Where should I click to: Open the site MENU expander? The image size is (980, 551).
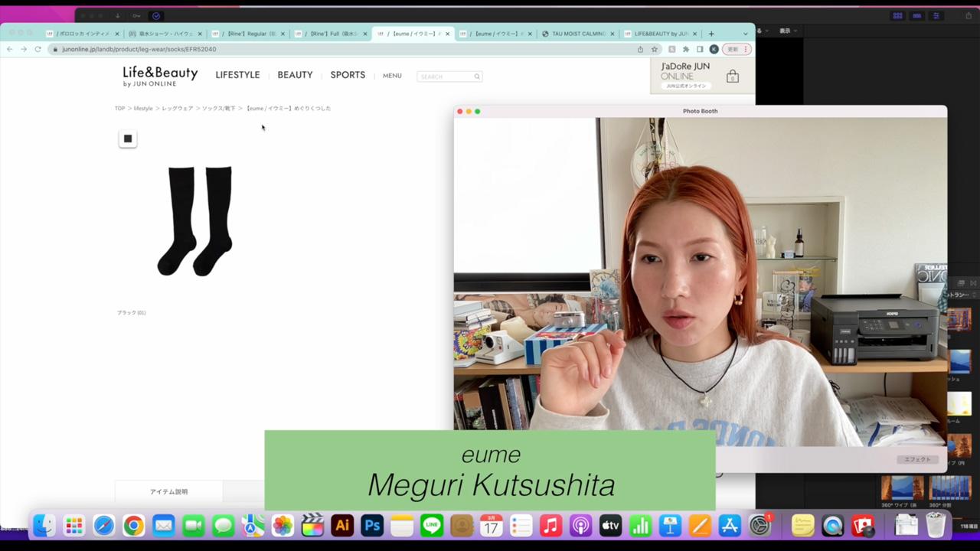(392, 76)
